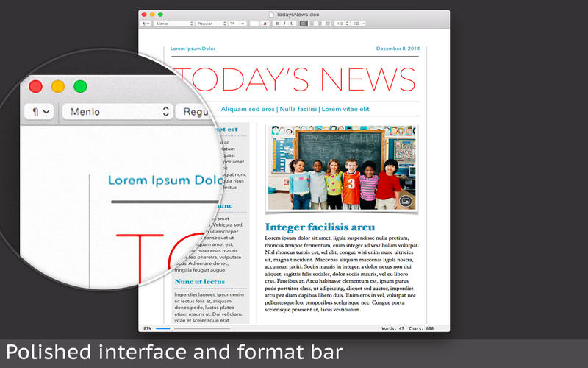Click the Integer facilisis arcu heading
This screenshot has width=588, height=368.
[x=320, y=227]
